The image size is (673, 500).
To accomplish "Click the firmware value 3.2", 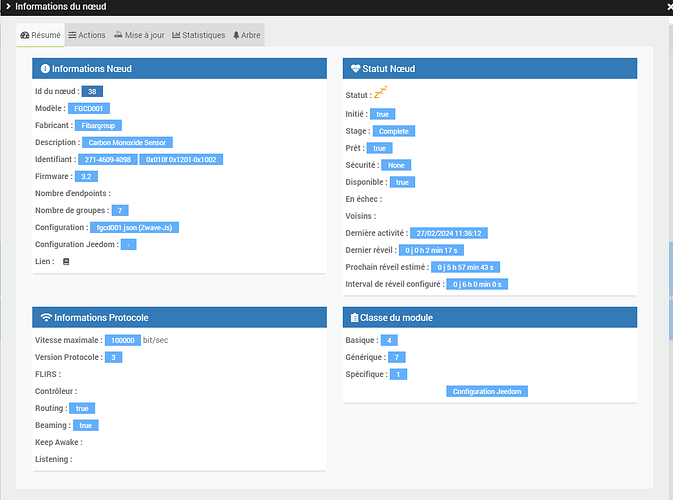I will point(86,176).
